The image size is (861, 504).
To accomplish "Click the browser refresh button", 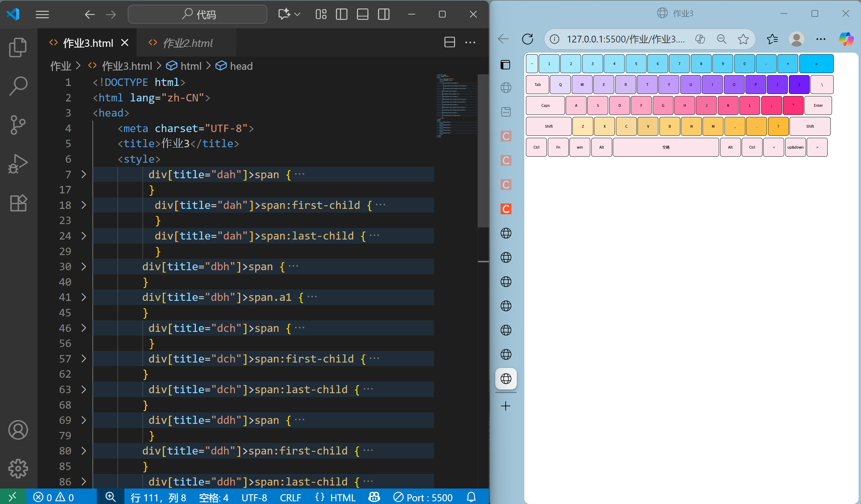I will pyautogui.click(x=527, y=39).
